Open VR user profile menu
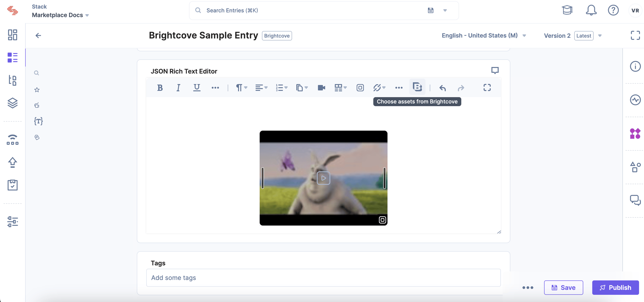The width and height of the screenshot is (644, 302). pos(635,10)
